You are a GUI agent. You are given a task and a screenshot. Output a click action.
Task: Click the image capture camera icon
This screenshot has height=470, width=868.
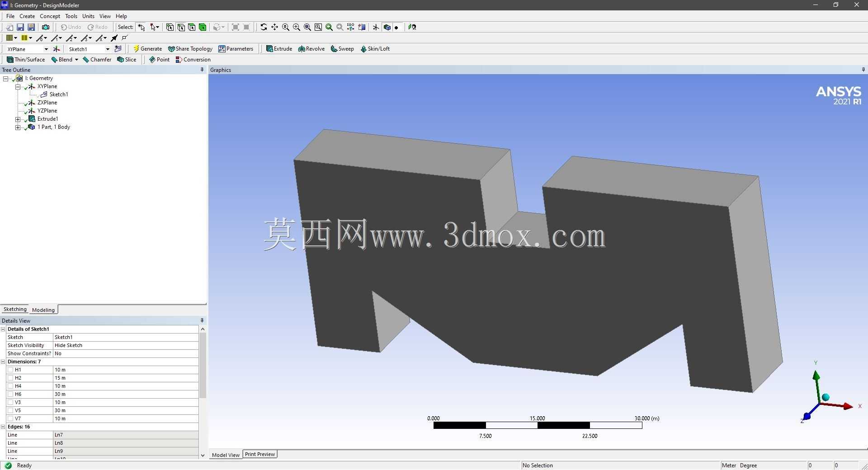(45, 27)
